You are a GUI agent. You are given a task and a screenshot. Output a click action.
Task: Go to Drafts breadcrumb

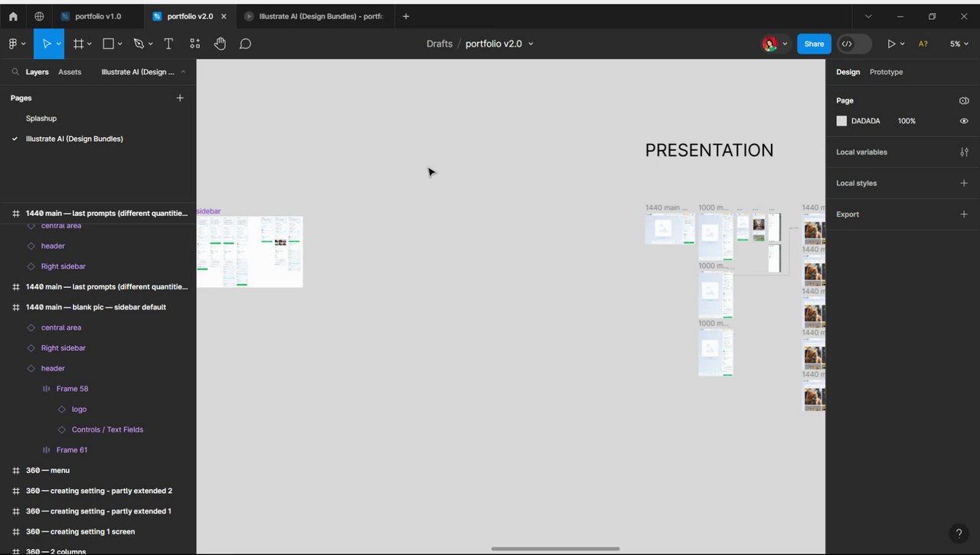click(439, 44)
